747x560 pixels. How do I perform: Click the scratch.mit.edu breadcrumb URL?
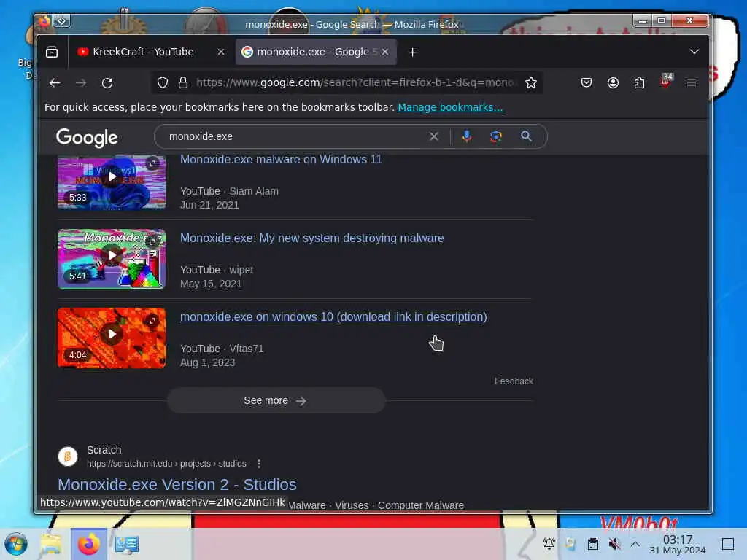click(x=166, y=463)
